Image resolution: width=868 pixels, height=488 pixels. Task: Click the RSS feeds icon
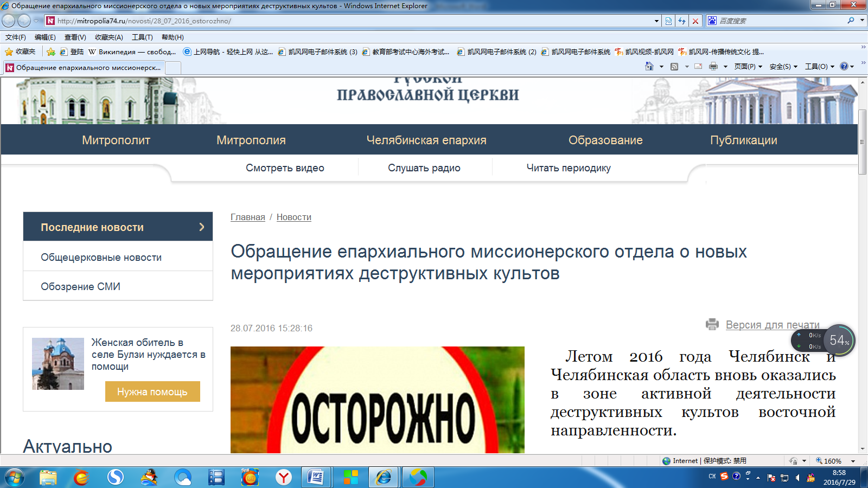(674, 66)
